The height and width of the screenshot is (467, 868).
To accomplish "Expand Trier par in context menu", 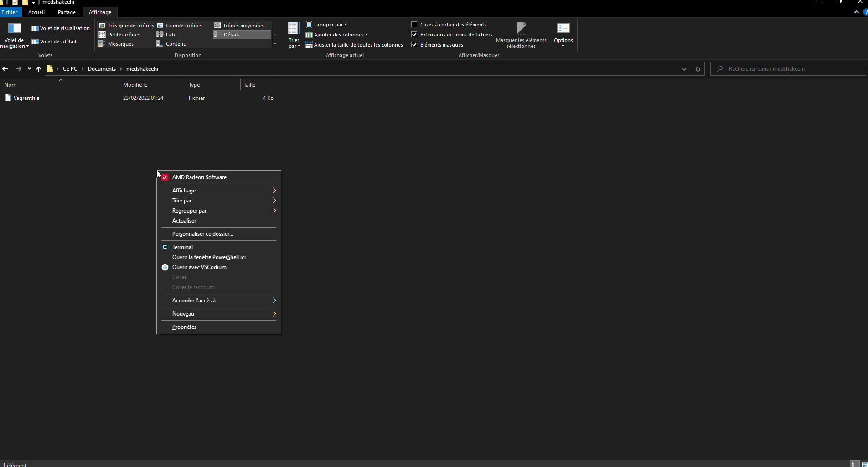I will (x=219, y=201).
